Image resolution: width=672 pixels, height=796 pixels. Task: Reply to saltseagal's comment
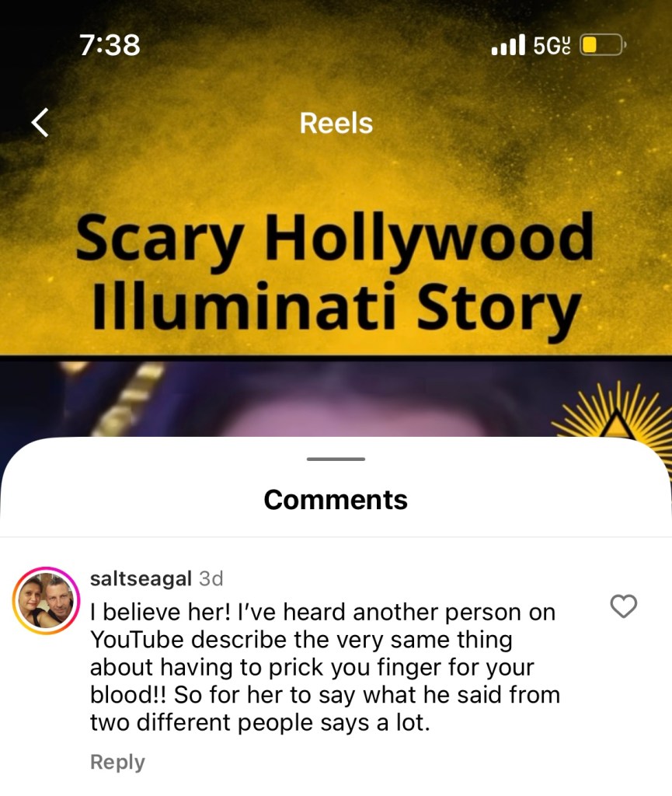tap(117, 762)
